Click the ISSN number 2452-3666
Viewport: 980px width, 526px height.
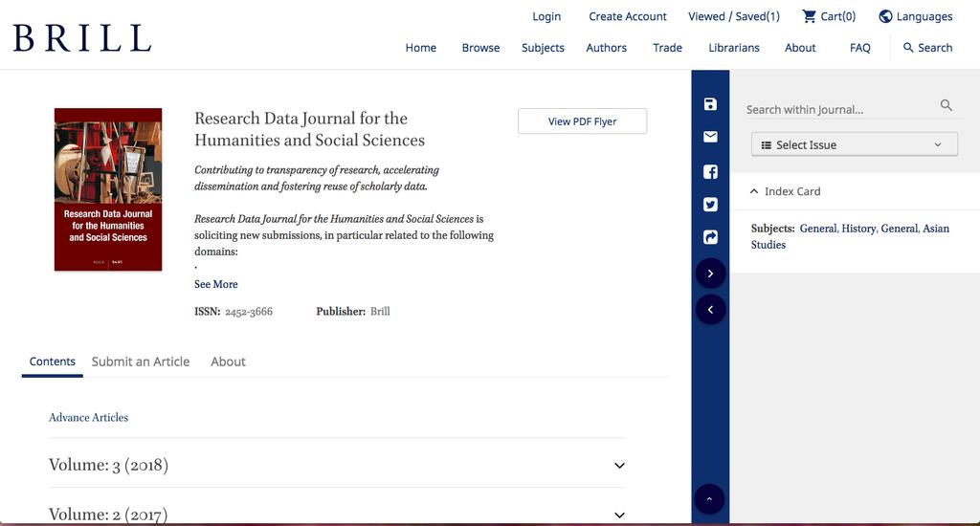click(249, 311)
